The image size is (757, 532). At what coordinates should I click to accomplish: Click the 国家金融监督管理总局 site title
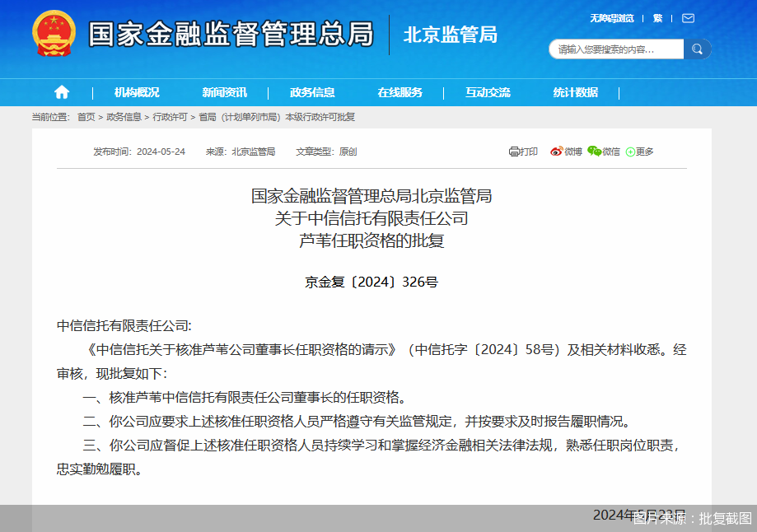tap(231, 34)
